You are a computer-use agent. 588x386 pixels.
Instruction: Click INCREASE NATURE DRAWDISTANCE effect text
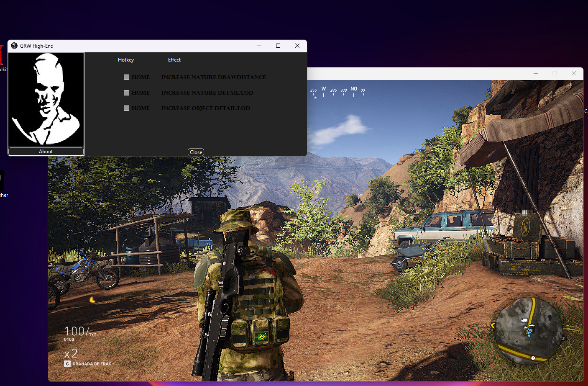[x=214, y=77]
